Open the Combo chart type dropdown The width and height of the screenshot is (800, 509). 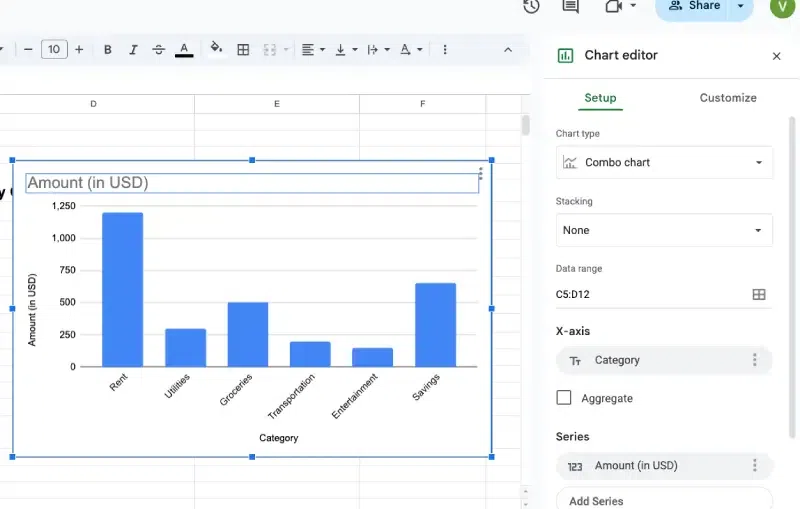coord(664,162)
